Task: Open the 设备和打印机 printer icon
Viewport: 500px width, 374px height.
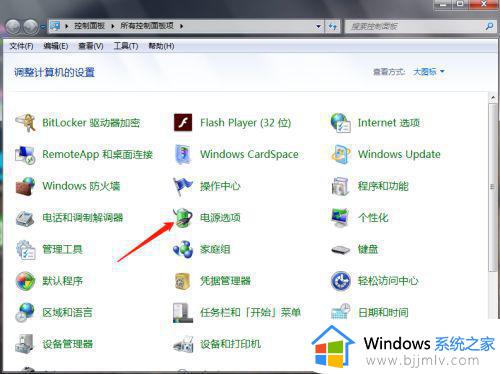Action: click(183, 344)
